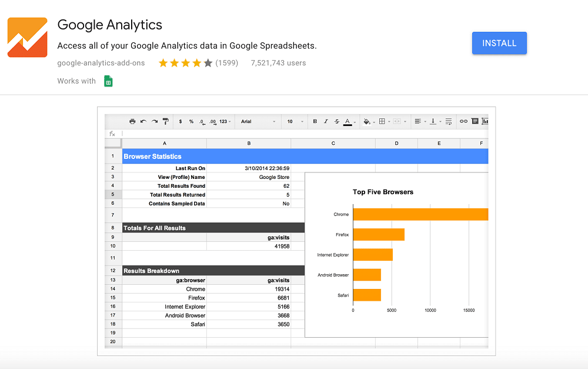Apply percent format with % icon
This screenshot has height=369, width=588.
[x=191, y=121]
